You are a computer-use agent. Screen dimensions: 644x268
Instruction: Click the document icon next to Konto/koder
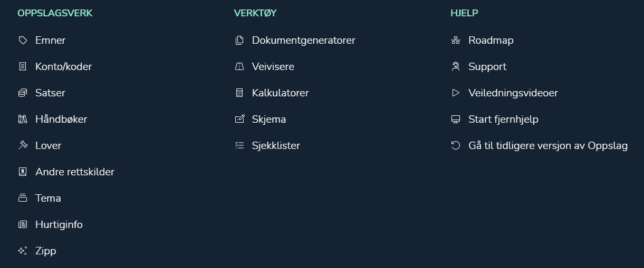(x=23, y=66)
